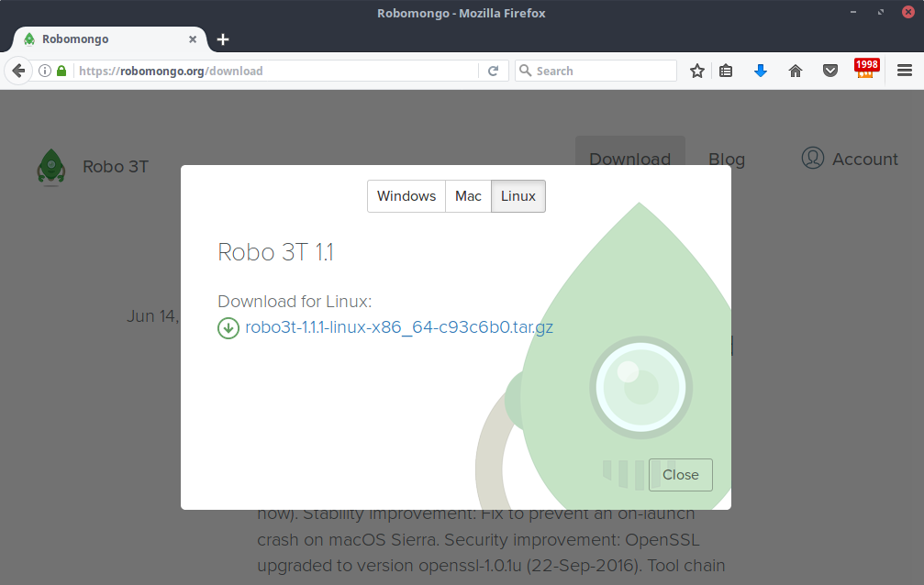Open the bookmarks list icon
Viewport: 924px width, 585px height.
pos(726,71)
